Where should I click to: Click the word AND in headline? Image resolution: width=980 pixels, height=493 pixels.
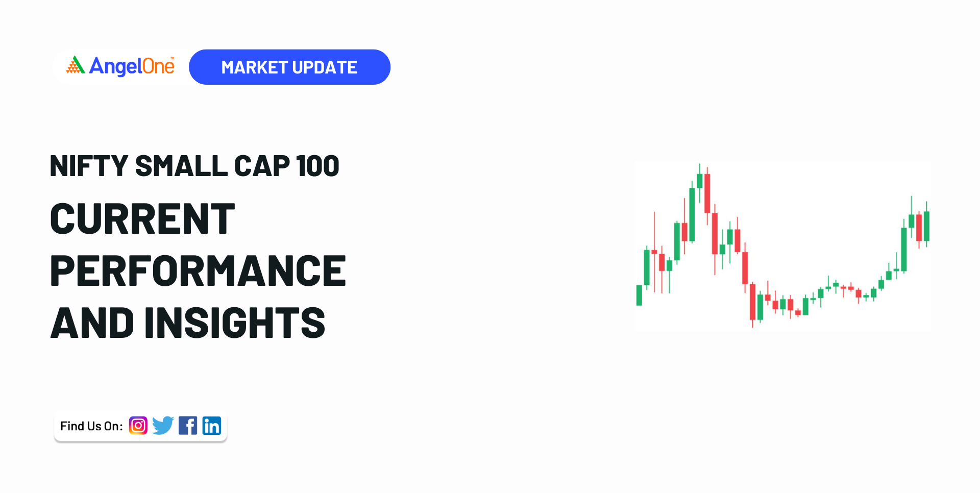click(x=92, y=323)
